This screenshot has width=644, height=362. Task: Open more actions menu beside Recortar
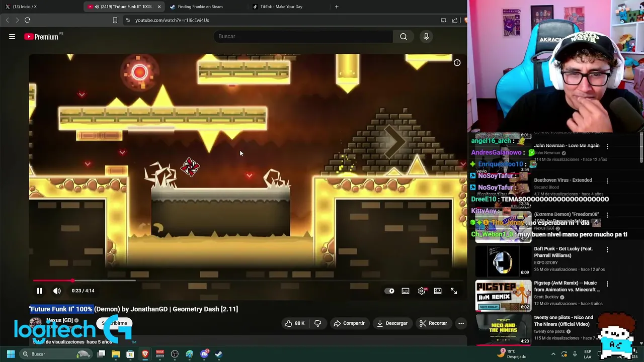[461, 323]
